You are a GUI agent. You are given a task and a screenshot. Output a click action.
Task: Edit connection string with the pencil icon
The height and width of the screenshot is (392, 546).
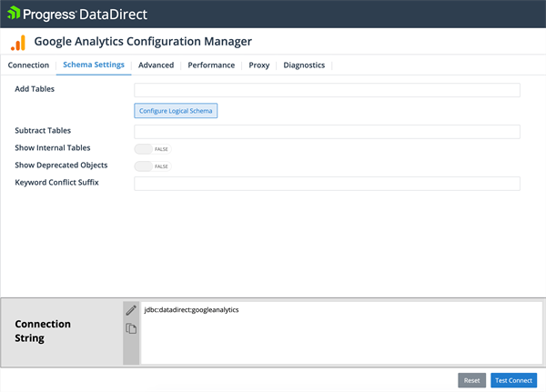point(131,310)
